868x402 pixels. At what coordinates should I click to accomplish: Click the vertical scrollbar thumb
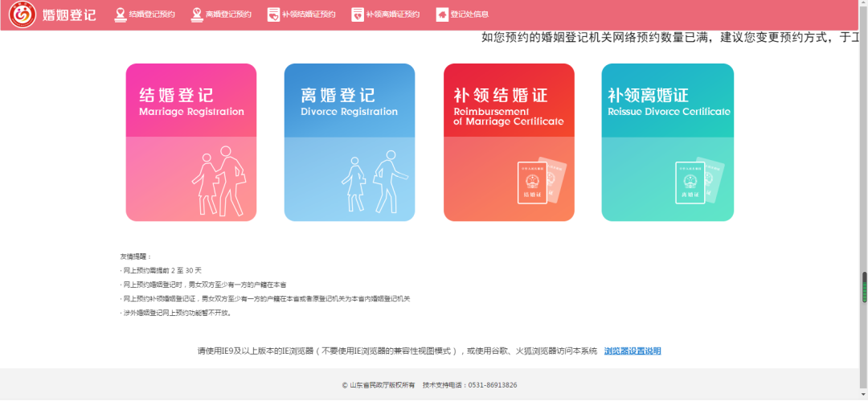pyautogui.click(x=864, y=287)
